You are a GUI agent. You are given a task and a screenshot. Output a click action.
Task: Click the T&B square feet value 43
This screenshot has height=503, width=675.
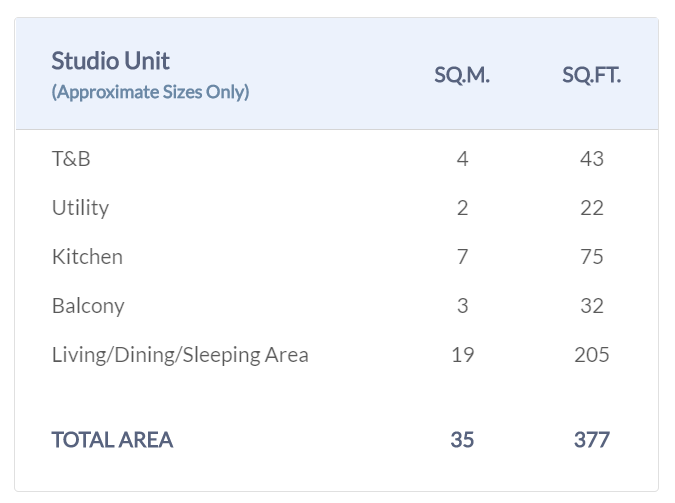pos(591,159)
